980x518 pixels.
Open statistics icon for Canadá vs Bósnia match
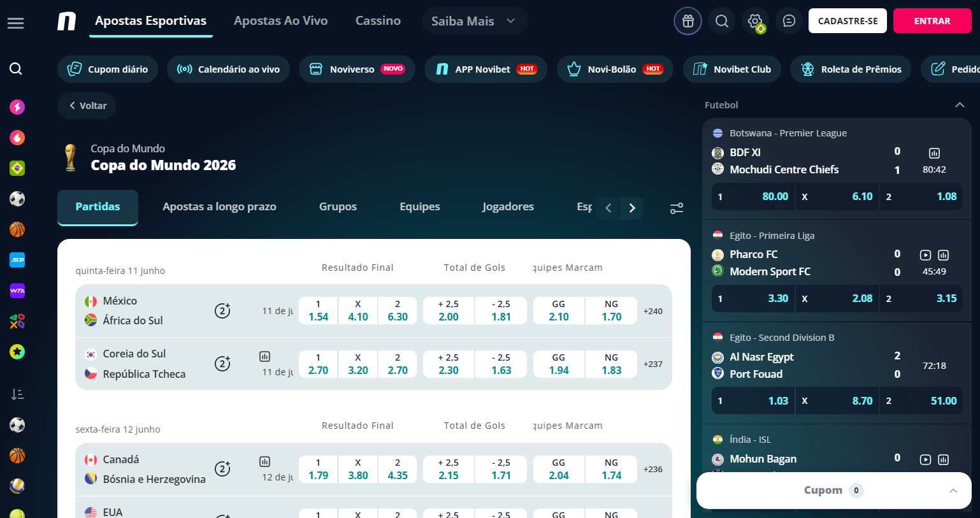[265, 461]
